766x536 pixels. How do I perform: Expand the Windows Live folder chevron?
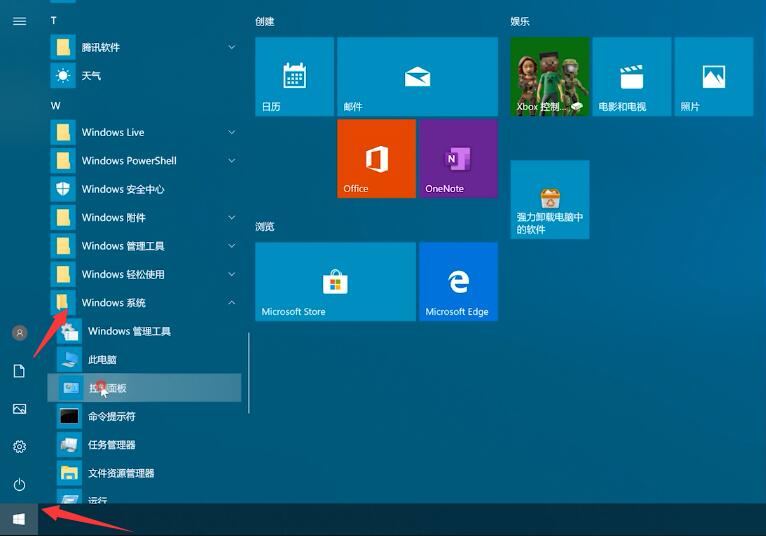coord(232,132)
